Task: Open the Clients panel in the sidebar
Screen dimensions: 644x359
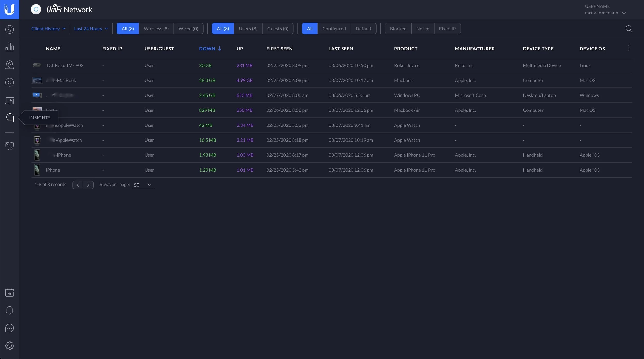Action: coord(10,100)
